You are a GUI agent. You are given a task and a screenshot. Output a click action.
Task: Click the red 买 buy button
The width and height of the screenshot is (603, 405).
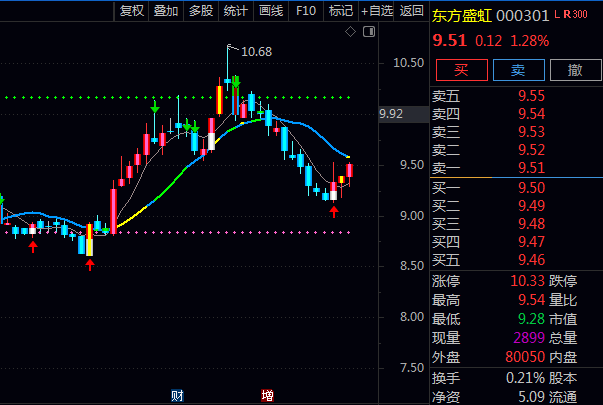point(461,70)
